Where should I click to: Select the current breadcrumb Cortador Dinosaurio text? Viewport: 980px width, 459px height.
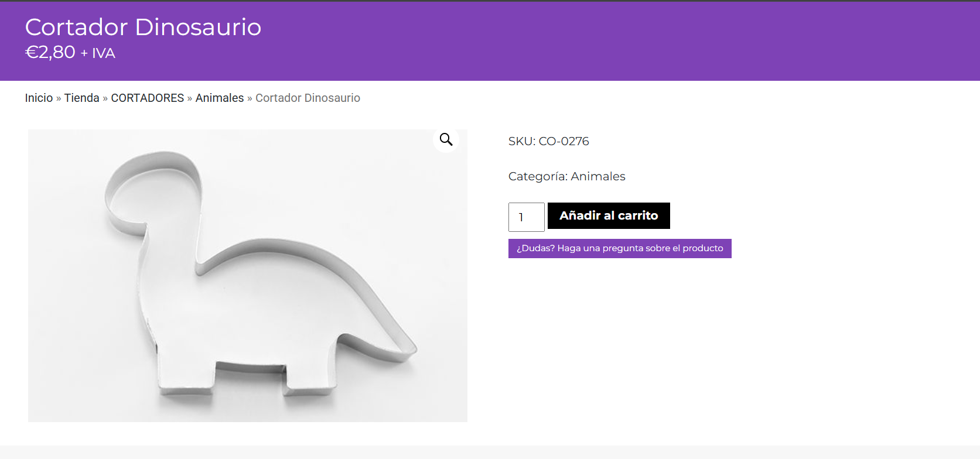point(308,98)
